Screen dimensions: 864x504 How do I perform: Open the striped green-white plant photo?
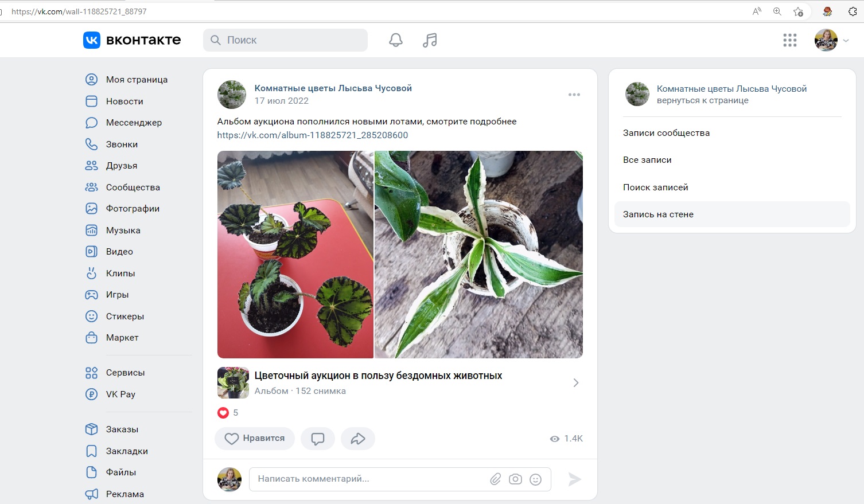click(478, 255)
